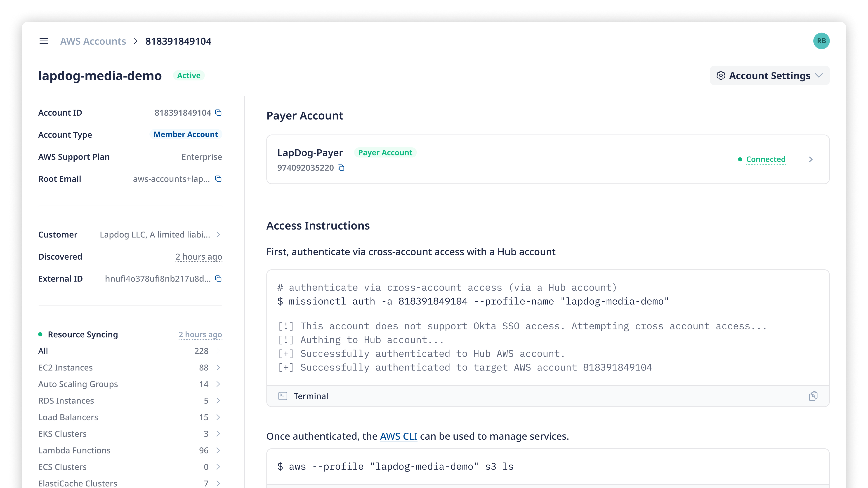Expand the Load Balancers row
This screenshot has height=488, width=868.
[218, 417]
